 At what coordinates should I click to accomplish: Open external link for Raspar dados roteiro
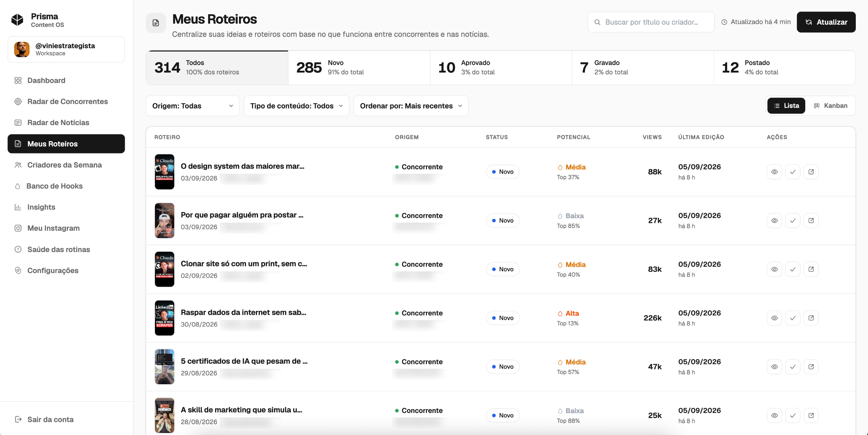tap(811, 318)
